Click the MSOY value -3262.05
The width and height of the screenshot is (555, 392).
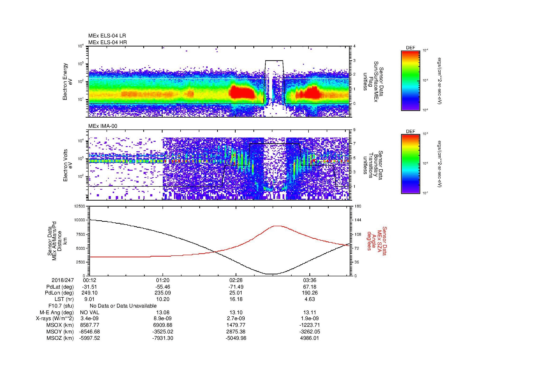(x=310, y=332)
